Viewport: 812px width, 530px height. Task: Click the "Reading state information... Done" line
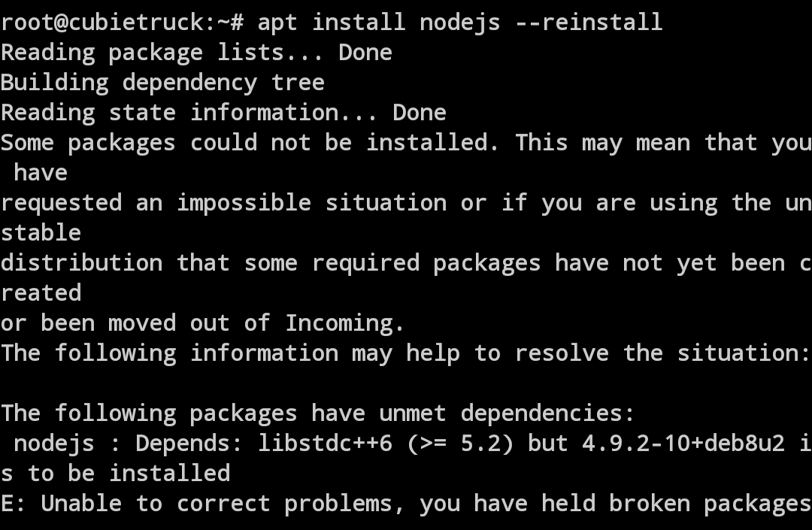[x=223, y=112]
